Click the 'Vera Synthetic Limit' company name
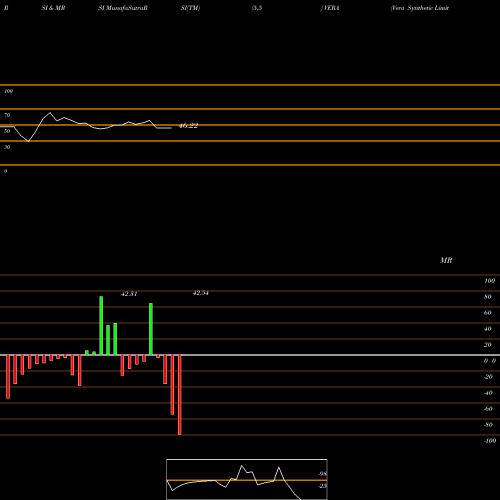This screenshot has width=500, height=500. tap(420, 8)
